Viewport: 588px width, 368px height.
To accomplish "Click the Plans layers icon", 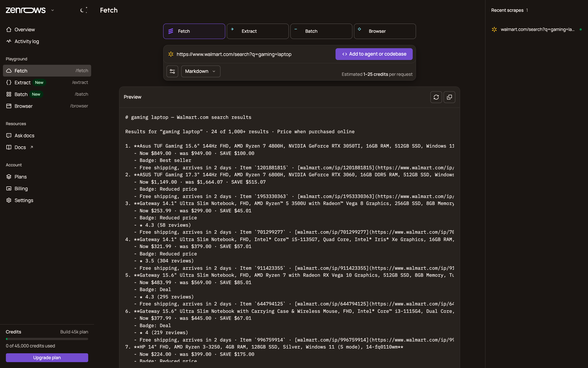I will point(9,177).
